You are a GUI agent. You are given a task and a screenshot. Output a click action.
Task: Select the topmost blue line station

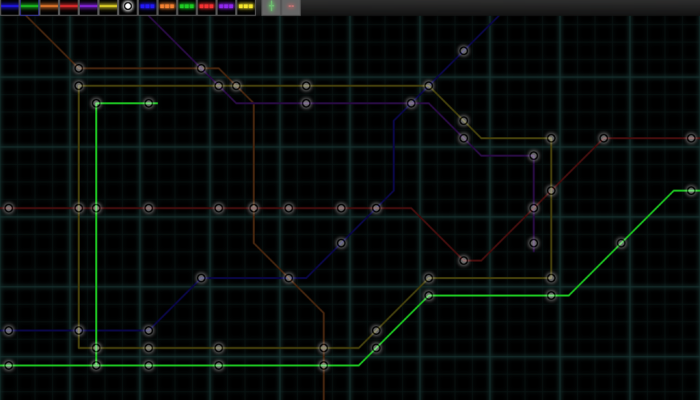[x=463, y=51]
